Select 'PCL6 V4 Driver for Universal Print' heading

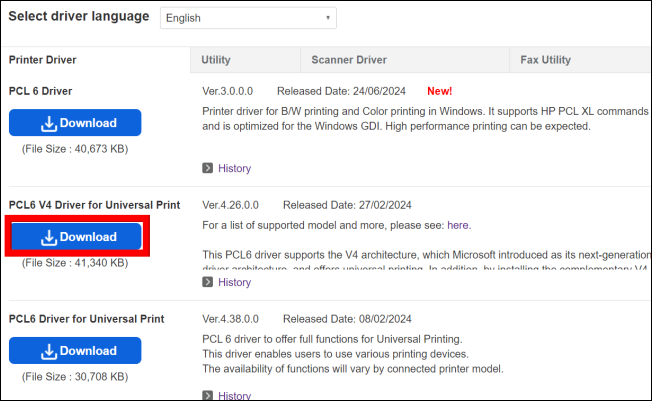point(94,205)
